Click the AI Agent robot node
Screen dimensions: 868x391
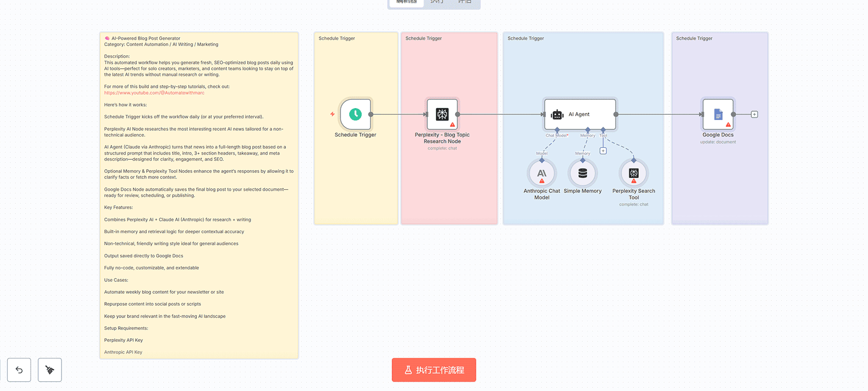click(x=579, y=114)
